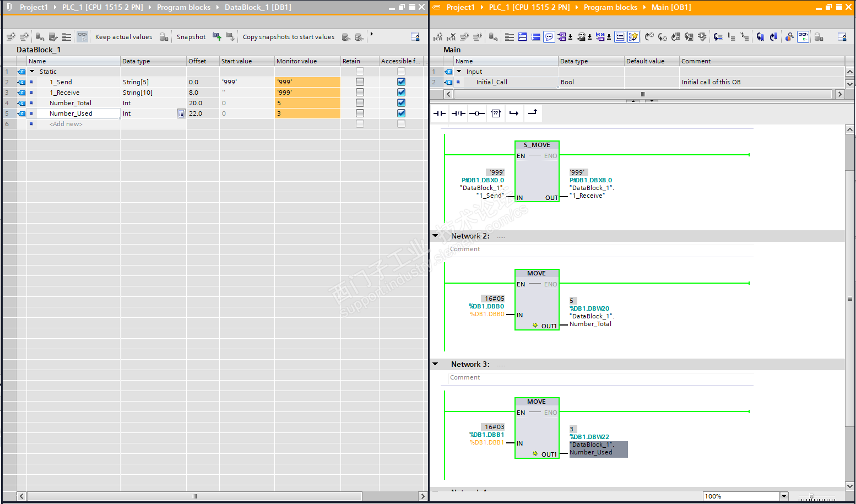Toggle free-form comments speech bubble icon
856x504 pixels.
pyautogui.click(x=549, y=37)
